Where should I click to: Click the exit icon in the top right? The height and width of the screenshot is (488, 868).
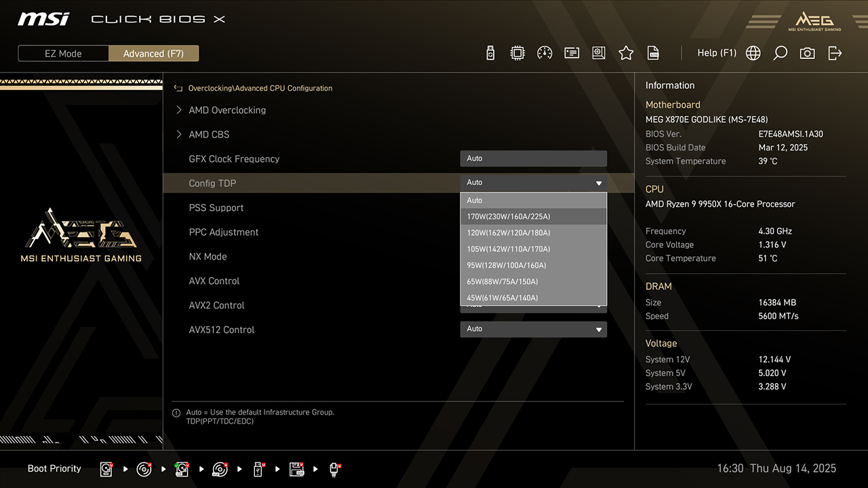(835, 53)
